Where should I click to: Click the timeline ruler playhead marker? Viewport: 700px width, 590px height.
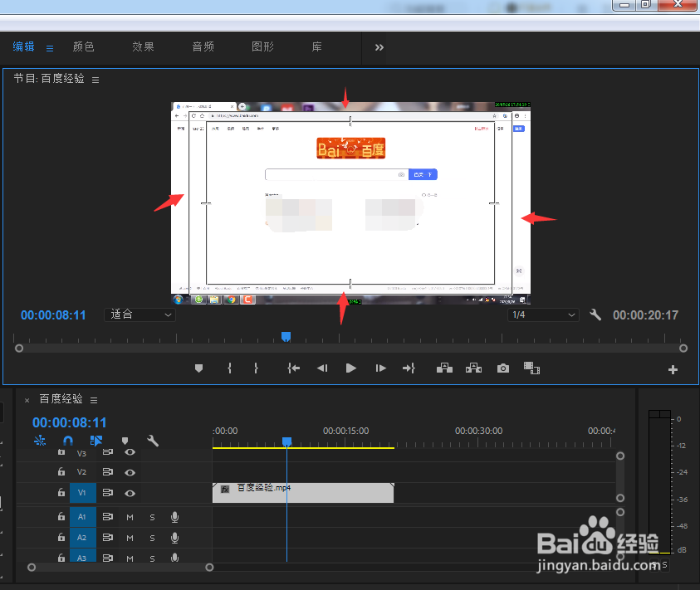tap(286, 441)
